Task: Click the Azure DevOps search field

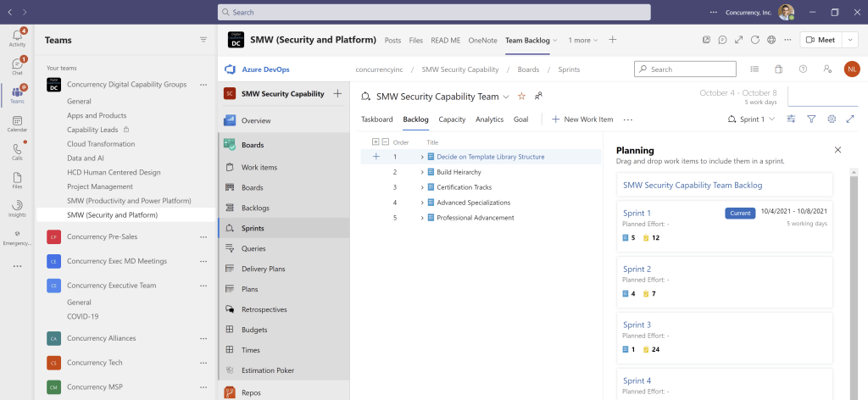Action: coord(687,69)
